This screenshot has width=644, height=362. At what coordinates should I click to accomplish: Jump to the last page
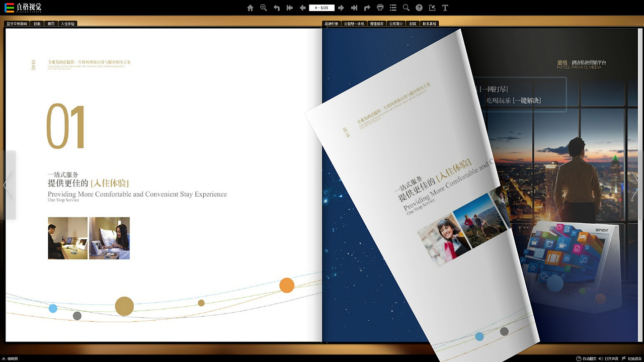click(354, 8)
